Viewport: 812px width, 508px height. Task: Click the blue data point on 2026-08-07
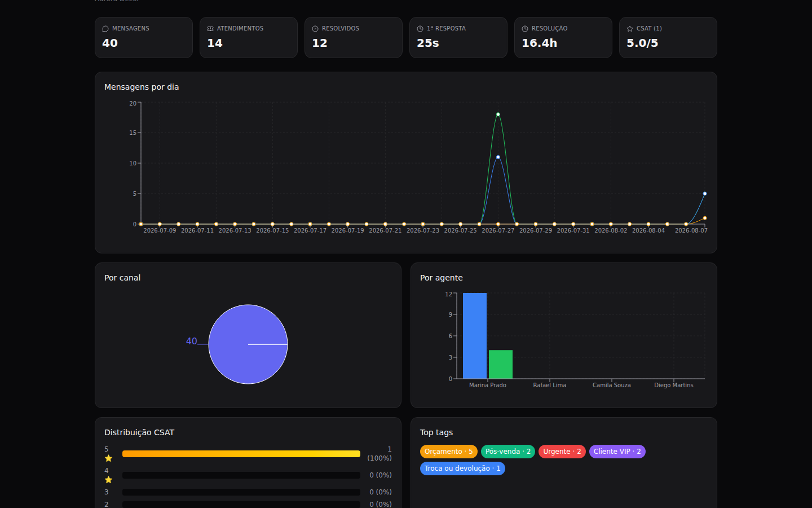[x=705, y=194]
